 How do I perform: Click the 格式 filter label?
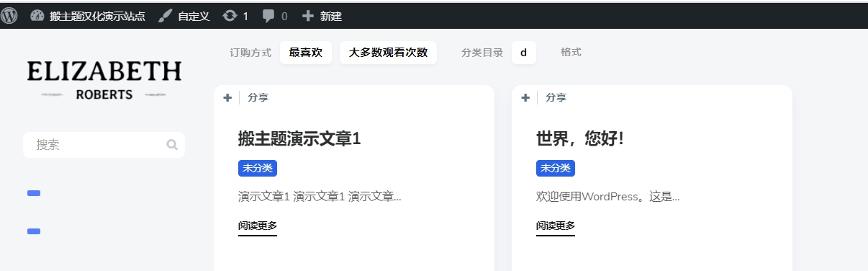click(x=571, y=53)
